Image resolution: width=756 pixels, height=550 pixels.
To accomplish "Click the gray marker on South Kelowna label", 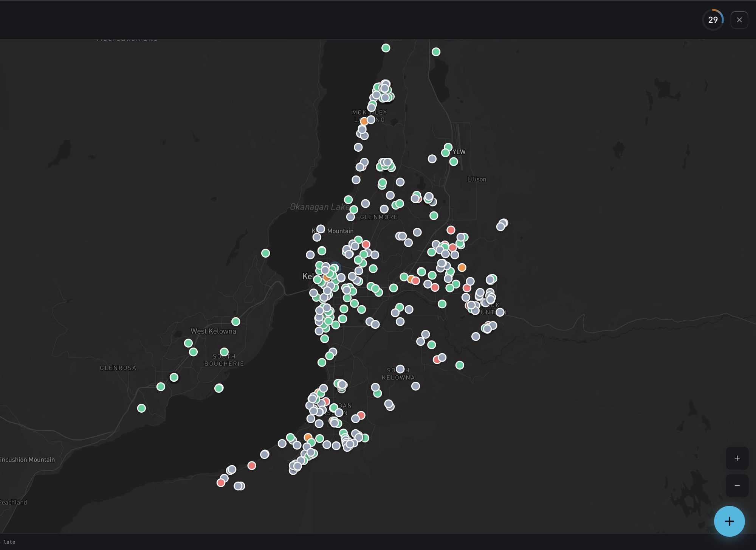I will (x=400, y=369).
